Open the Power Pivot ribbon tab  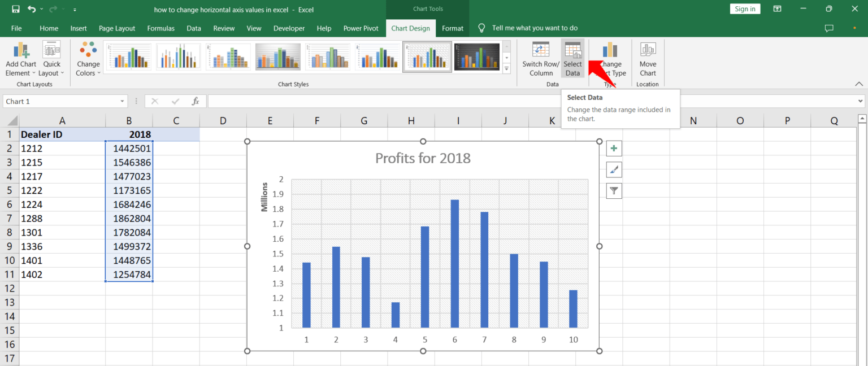pyautogui.click(x=361, y=28)
